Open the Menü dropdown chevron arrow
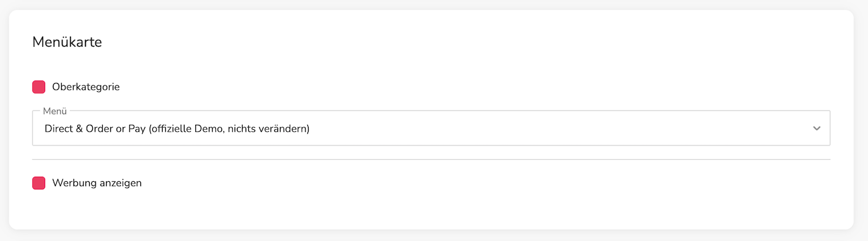 817,128
